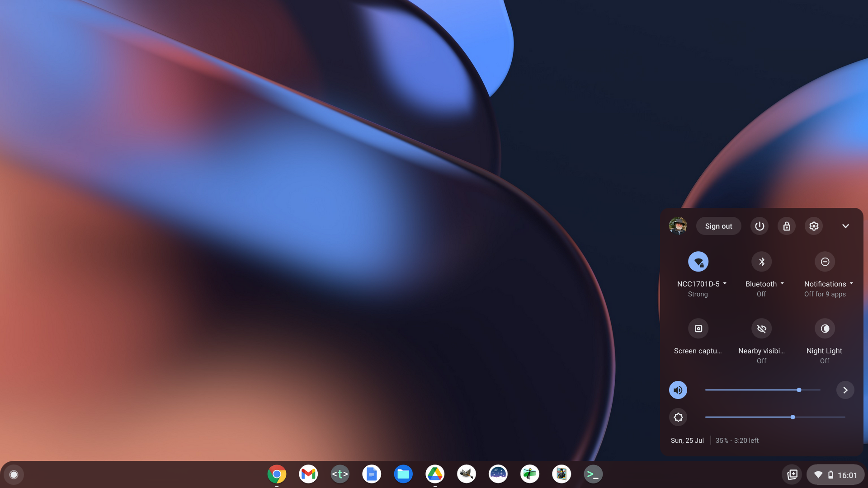
Task: Open audio settings via the right arrow
Action: [x=845, y=389]
